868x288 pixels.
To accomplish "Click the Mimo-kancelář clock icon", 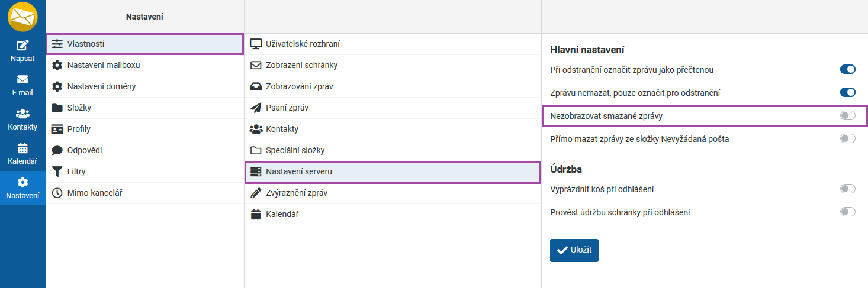I will coord(57,193).
